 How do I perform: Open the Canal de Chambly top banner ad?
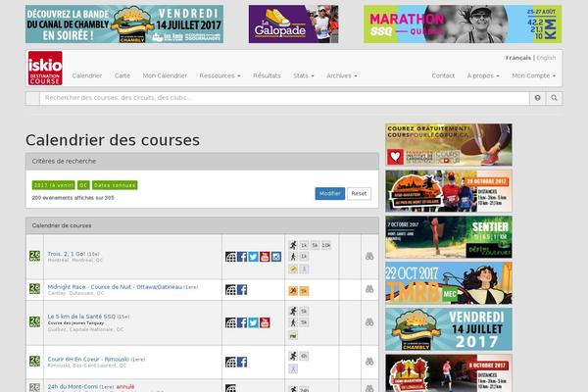pyautogui.click(x=124, y=24)
